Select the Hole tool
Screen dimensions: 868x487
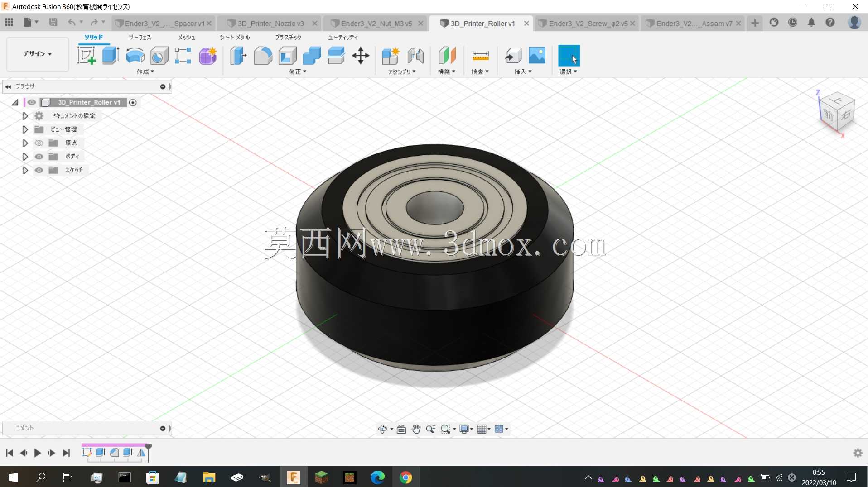click(x=159, y=56)
